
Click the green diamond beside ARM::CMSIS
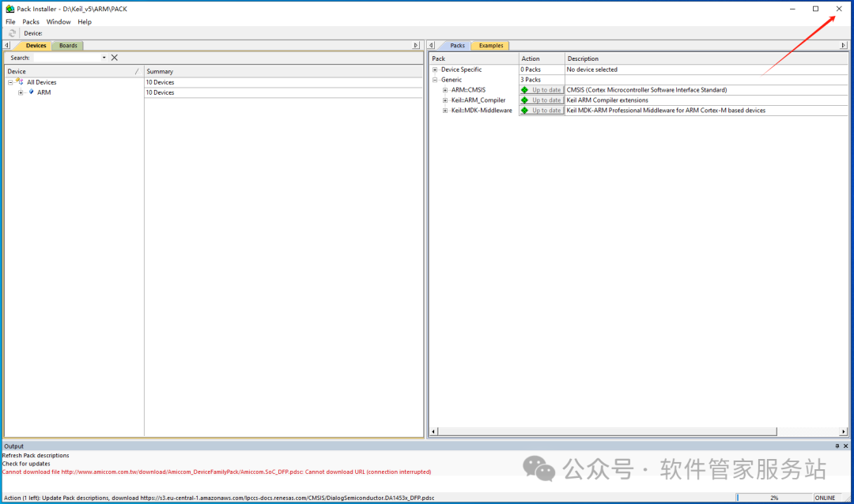524,90
